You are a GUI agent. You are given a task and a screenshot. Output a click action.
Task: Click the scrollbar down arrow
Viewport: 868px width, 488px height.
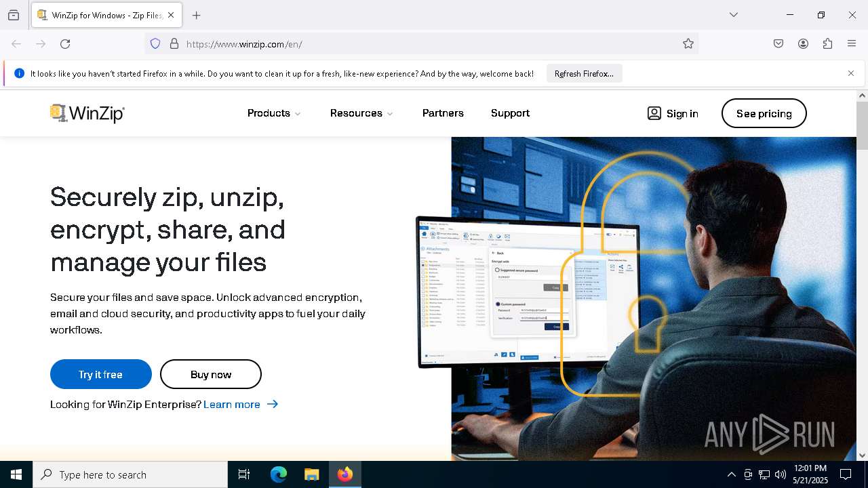(x=862, y=455)
